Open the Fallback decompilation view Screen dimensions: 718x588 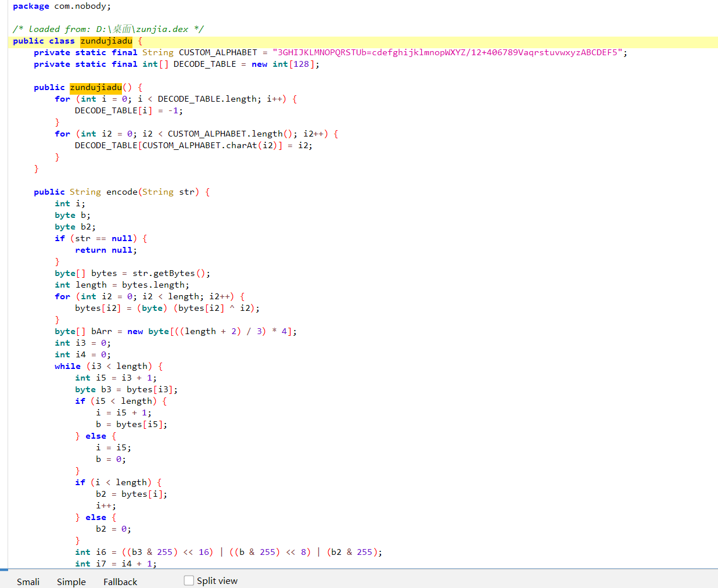pyautogui.click(x=120, y=581)
